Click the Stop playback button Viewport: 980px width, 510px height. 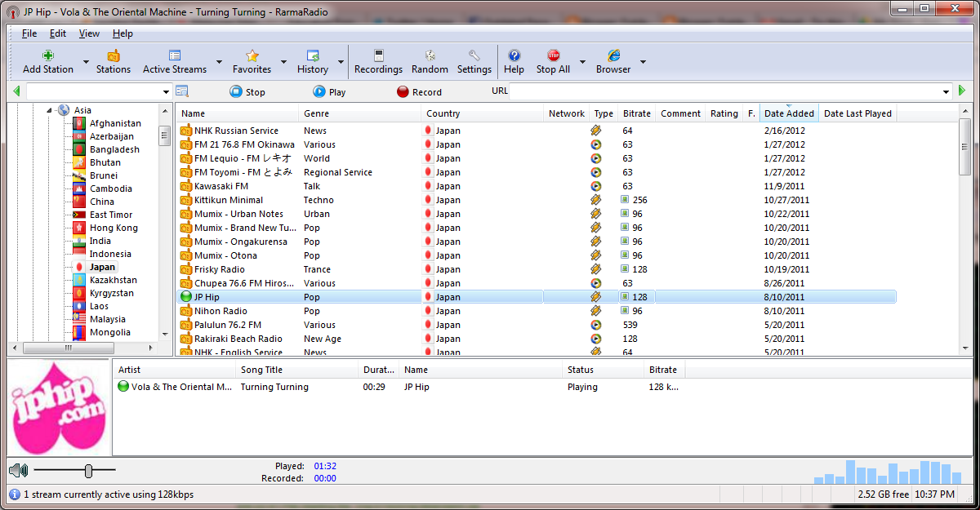tap(248, 92)
